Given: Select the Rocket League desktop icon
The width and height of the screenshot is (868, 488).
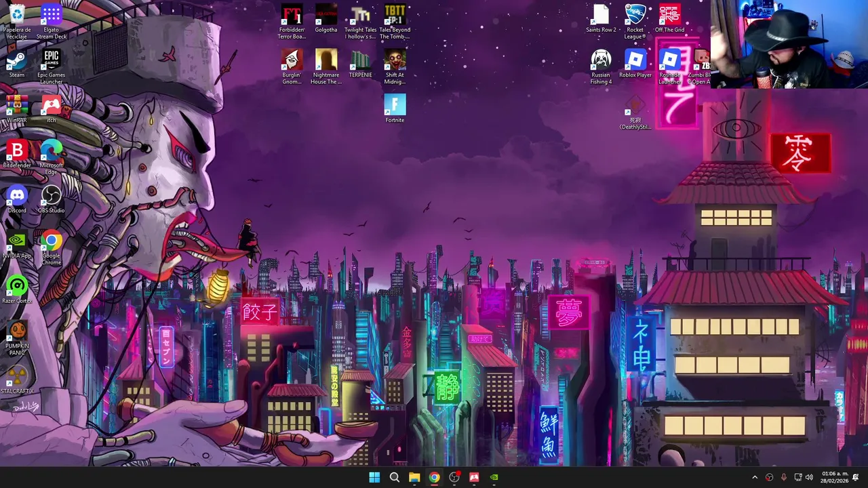Looking at the screenshot, I should [x=635, y=21].
